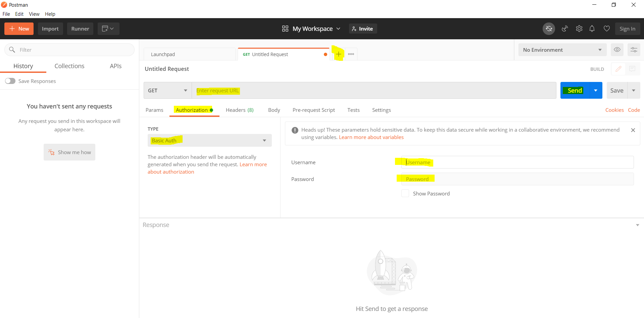Click the Save button

(617, 90)
